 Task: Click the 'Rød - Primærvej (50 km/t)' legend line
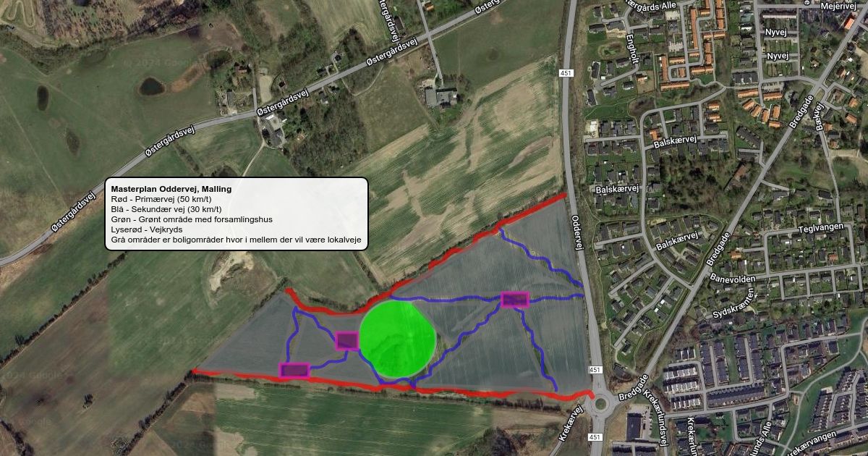coord(161,199)
